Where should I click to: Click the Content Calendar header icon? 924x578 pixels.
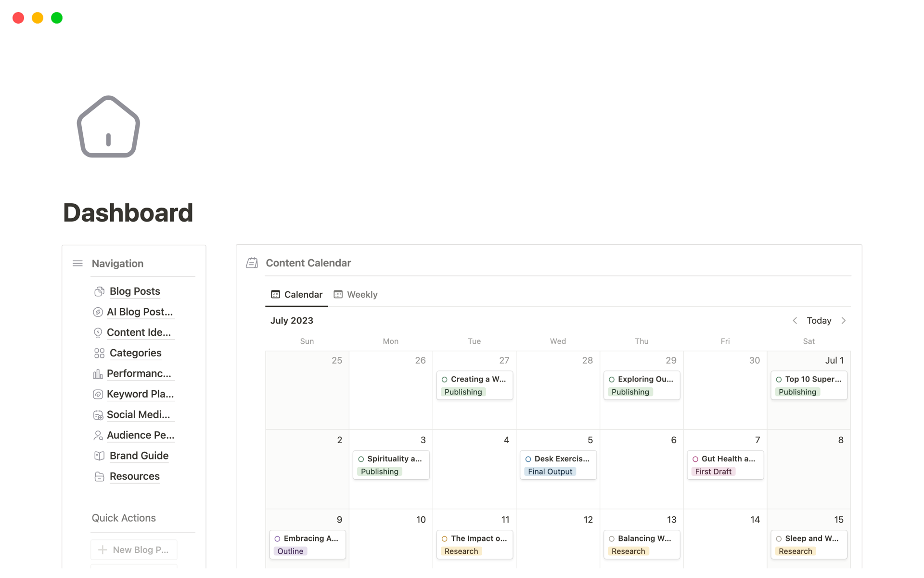click(x=252, y=263)
